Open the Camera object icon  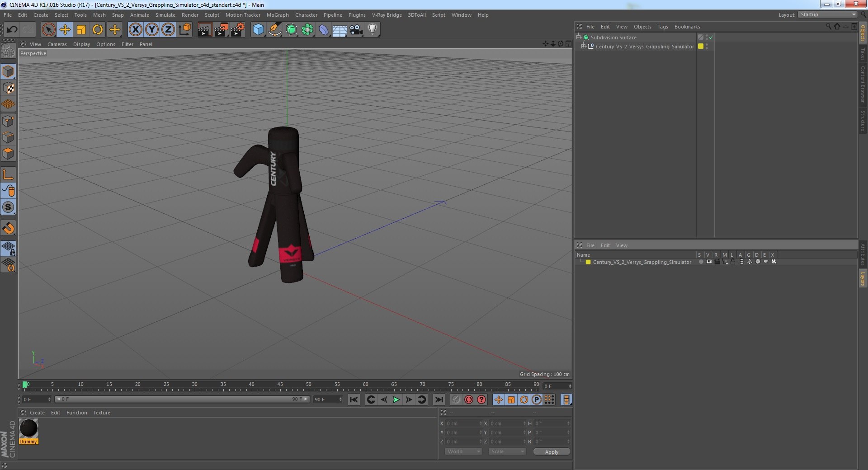[x=356, y=30]
